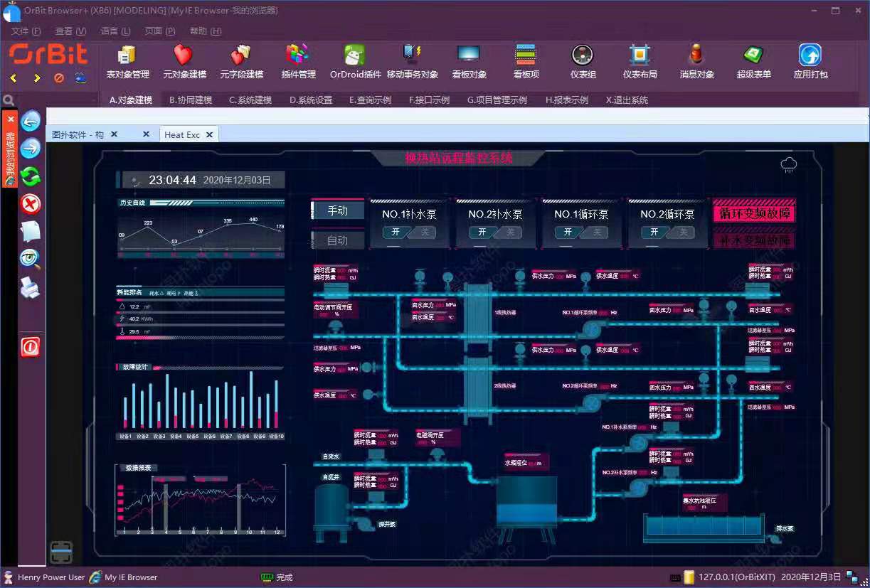Launch the OrDroid插件 android icon
870x588 pixels.
355,61
